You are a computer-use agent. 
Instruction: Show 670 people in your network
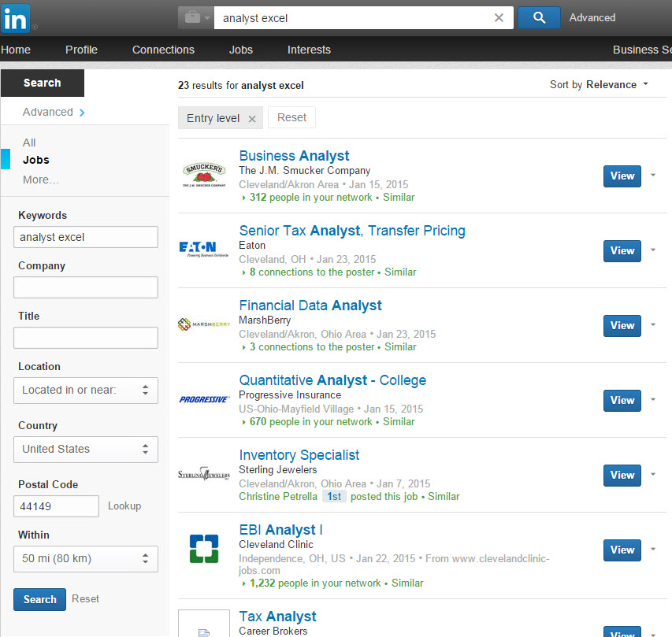310,422
